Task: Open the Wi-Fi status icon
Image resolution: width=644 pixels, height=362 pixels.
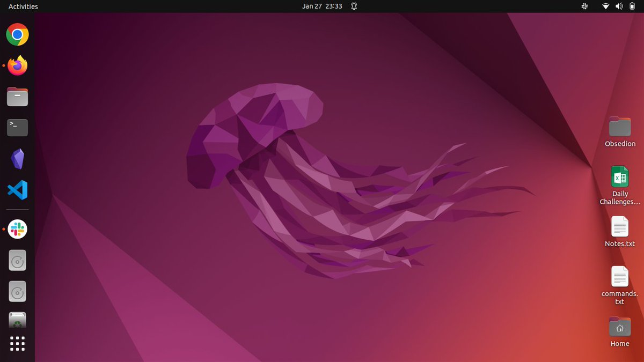Action: [x=605, y=6]
